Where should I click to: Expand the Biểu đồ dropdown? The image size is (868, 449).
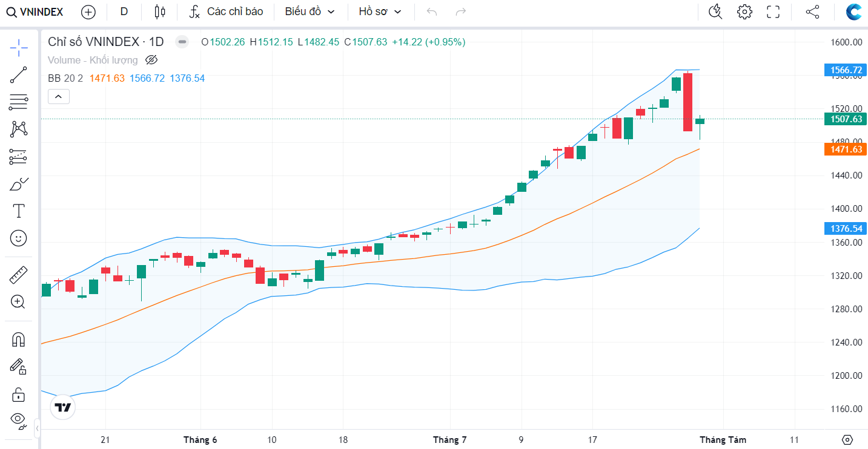pyautogui.click(x=310, y=11)
